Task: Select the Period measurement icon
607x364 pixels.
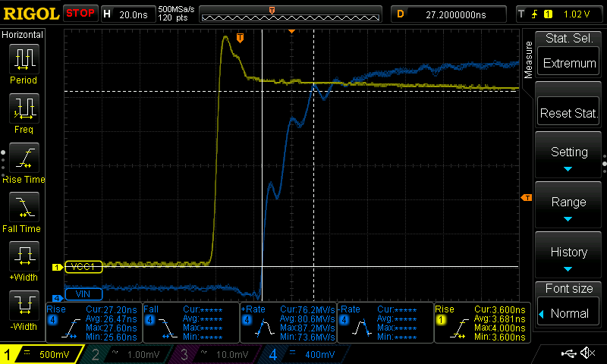Action: click(24, 59)
